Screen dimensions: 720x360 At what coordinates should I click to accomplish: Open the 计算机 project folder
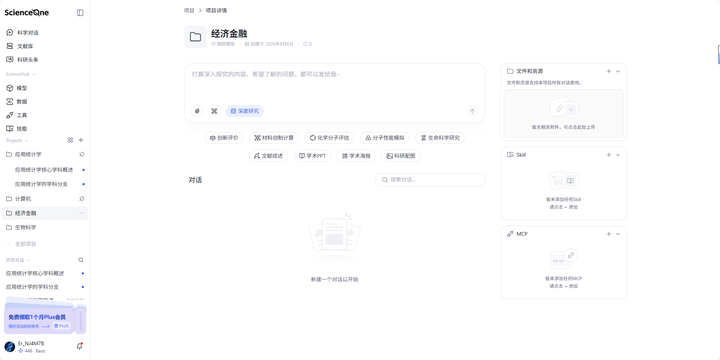pos(23,199)
